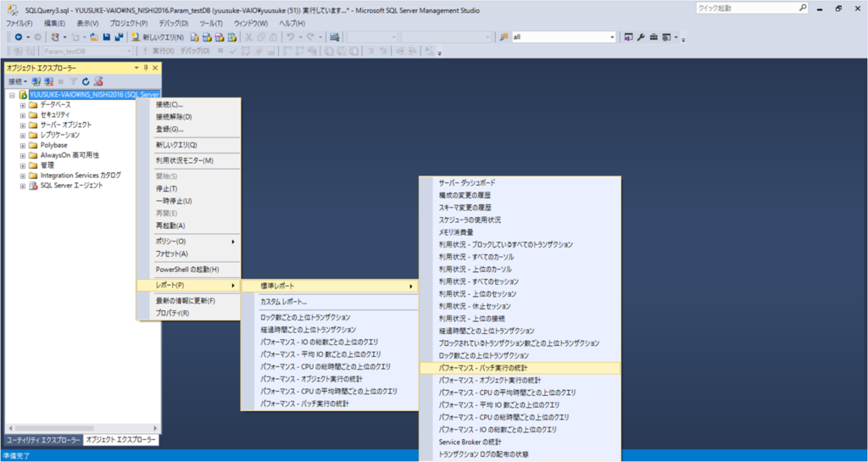This screenshot has width=868, height=462.
Task: Click the Polybase folder icon
Action: (x=33, y=145)
